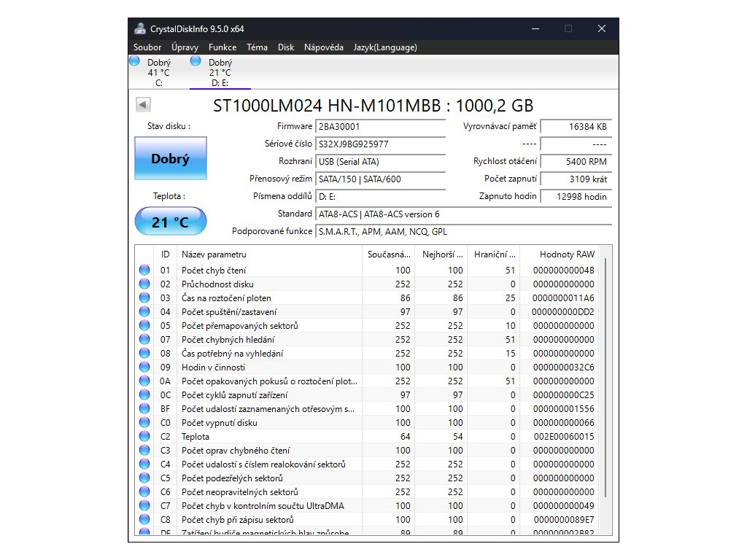Open the Funkce menu

(x=222, y=47)
